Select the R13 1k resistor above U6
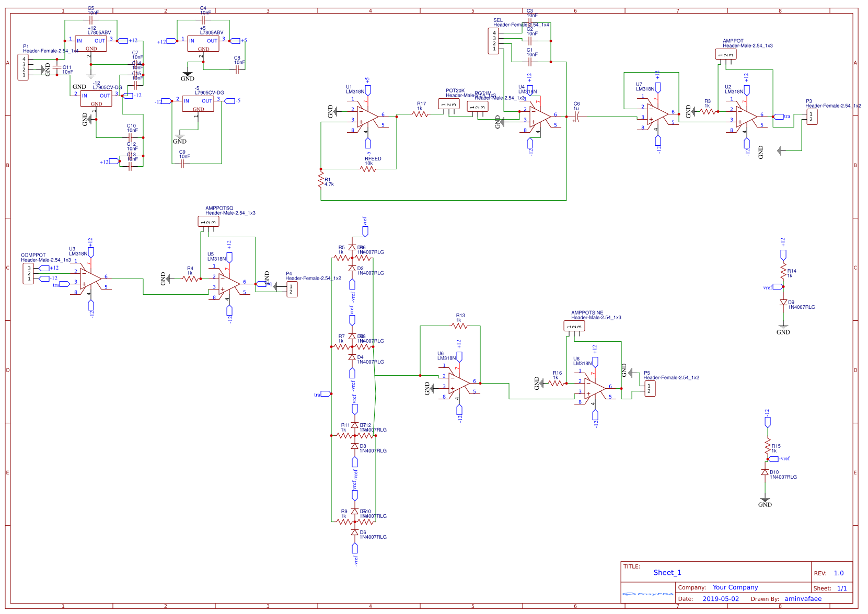Screen dimensions: 868x614 click(x=459, y=326)
